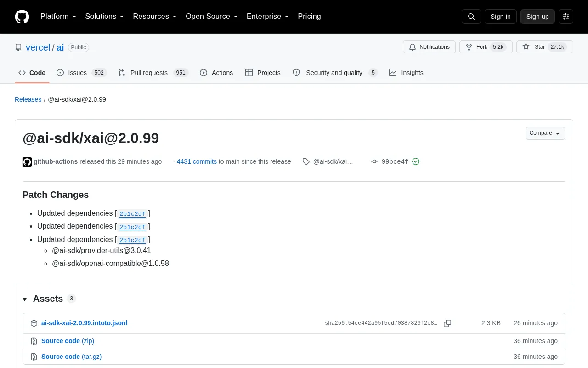Expand the Open Source menu

point(212,17)
